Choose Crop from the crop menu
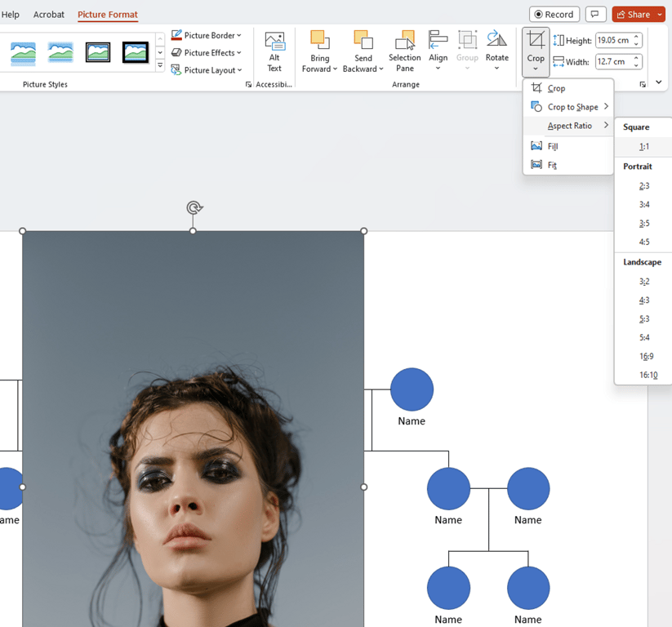The height and width of the screenshot is (627, 672). (x=568, y=88)
